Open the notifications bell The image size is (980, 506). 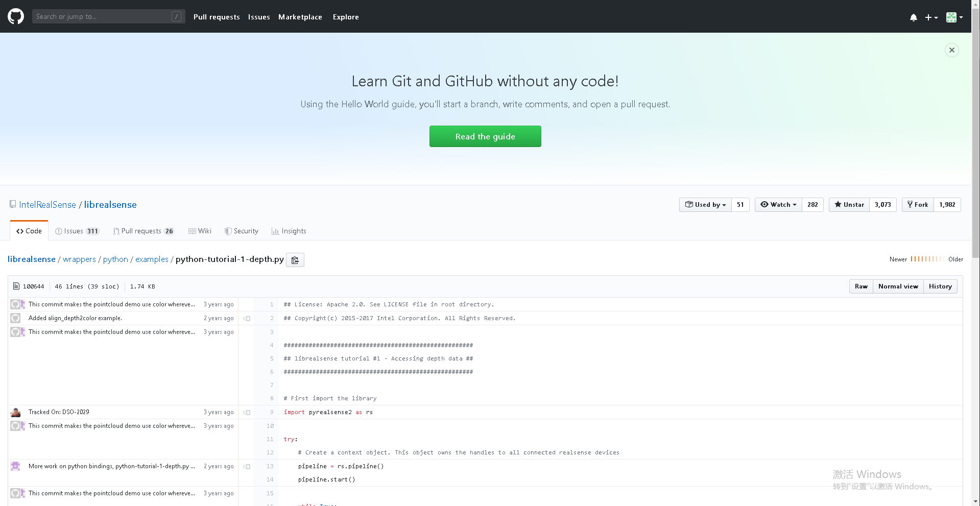(913, 17)
